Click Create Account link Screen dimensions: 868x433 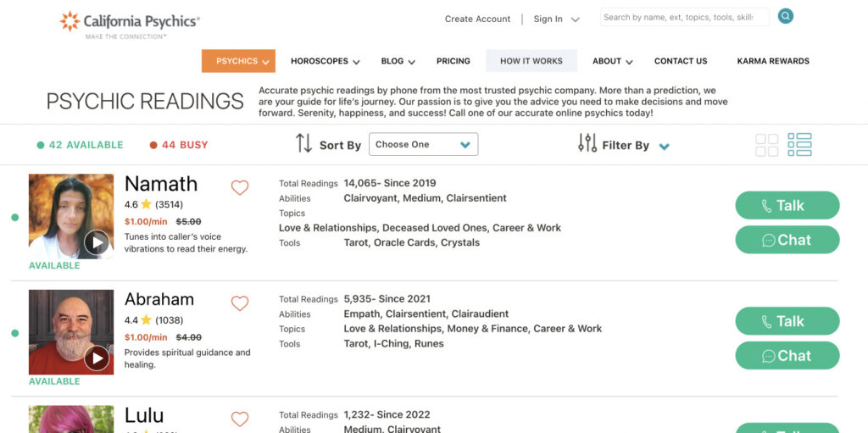478,19
